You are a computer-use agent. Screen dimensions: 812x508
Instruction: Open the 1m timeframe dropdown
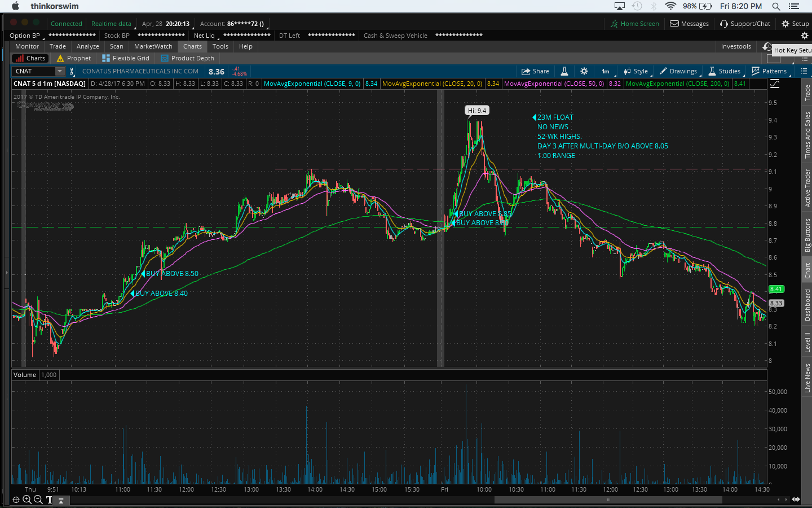pyautogui.click(x=606, y=71)
